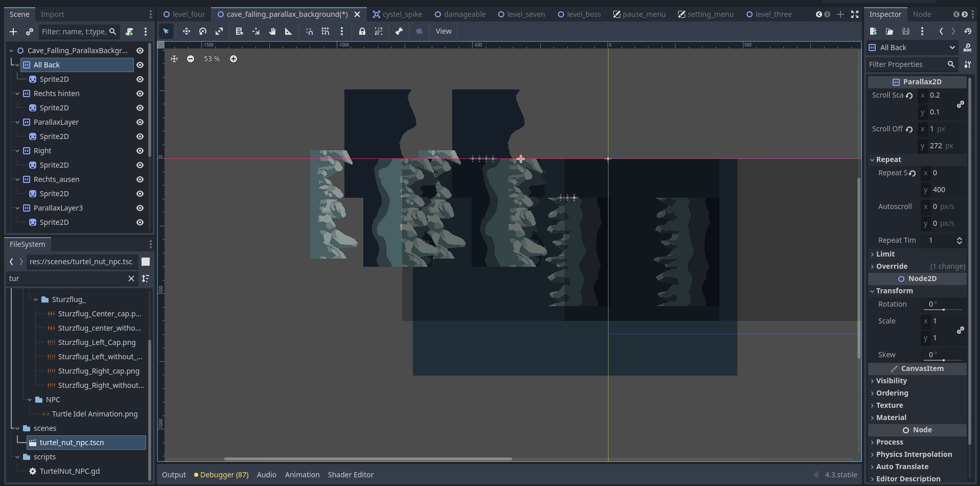Open the node documentation icon
980x486 pixels.
click(968, 48)
